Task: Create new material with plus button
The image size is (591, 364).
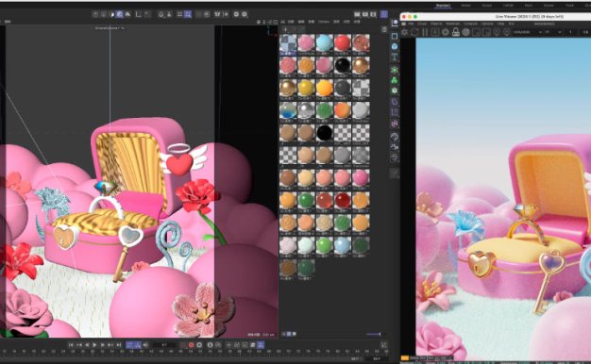Action: click(x=285, y=29)
